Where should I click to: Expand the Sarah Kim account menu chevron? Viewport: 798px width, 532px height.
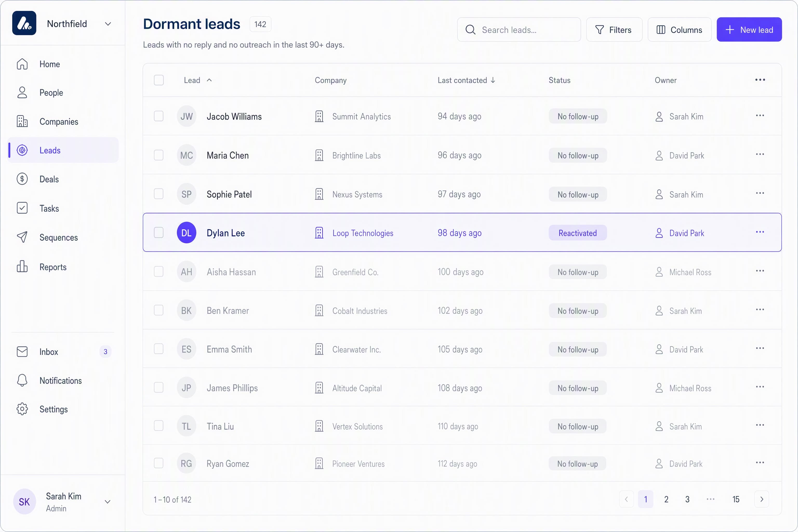coord(108,502)
